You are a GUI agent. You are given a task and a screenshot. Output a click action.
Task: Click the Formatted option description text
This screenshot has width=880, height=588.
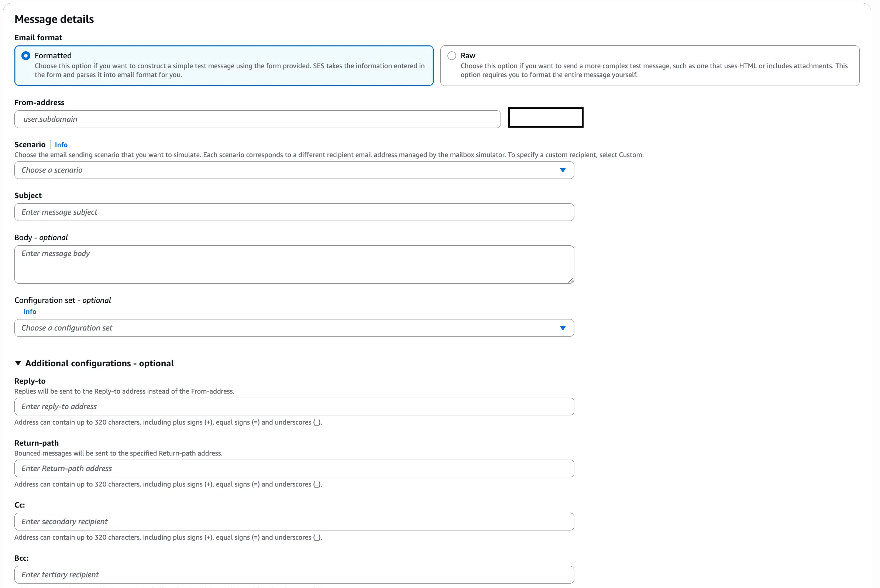229,70
